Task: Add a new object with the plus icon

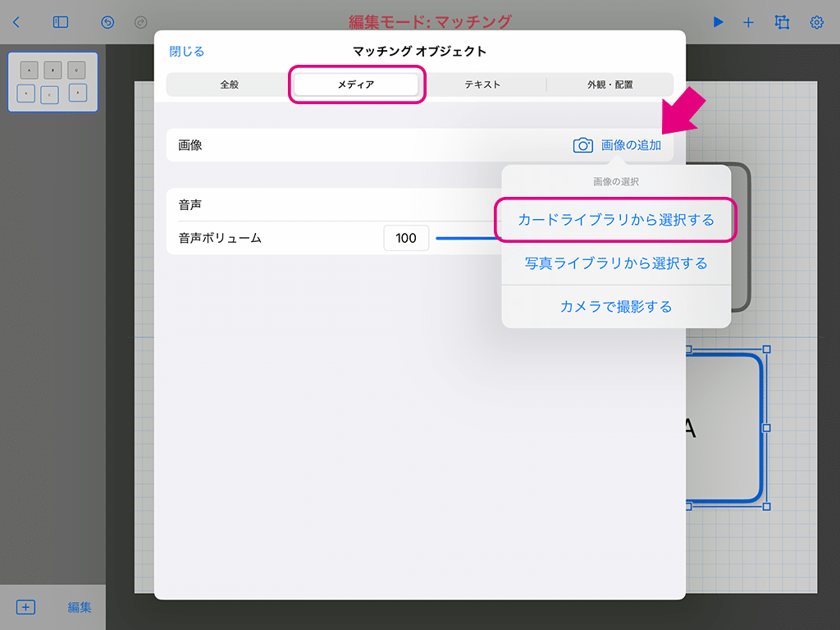Action: coord(748,22)
